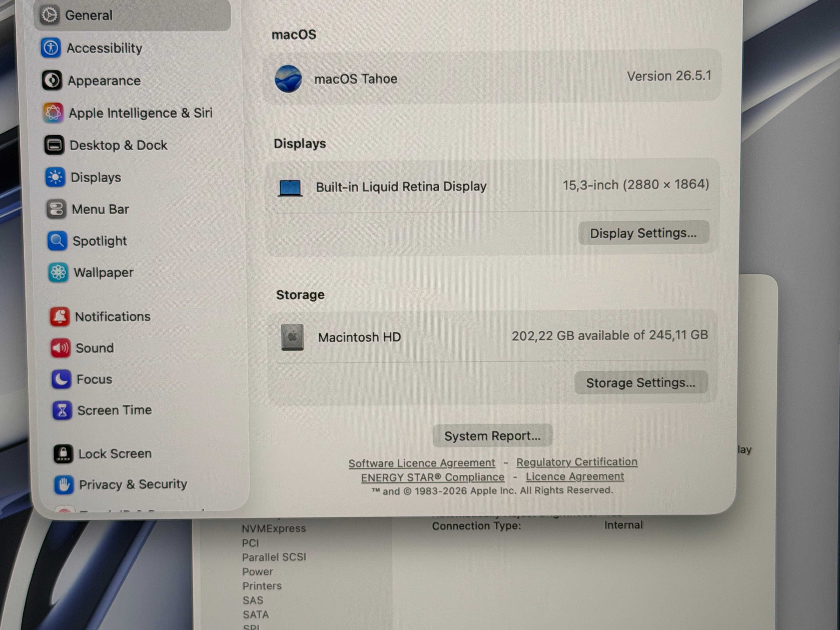Open Spotlight settings label
The image size is (840, 630).
point(100,241)
